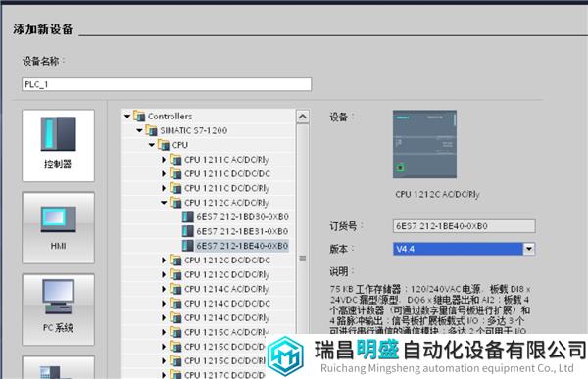588x379 pixels.
Task: Click folder icon of CPU 1215C AC/DC/Rly
Action: (175, 331)
